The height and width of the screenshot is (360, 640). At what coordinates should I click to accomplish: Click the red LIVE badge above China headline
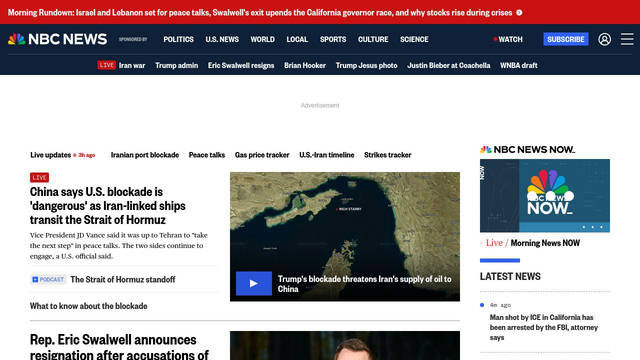coord(39,178)
